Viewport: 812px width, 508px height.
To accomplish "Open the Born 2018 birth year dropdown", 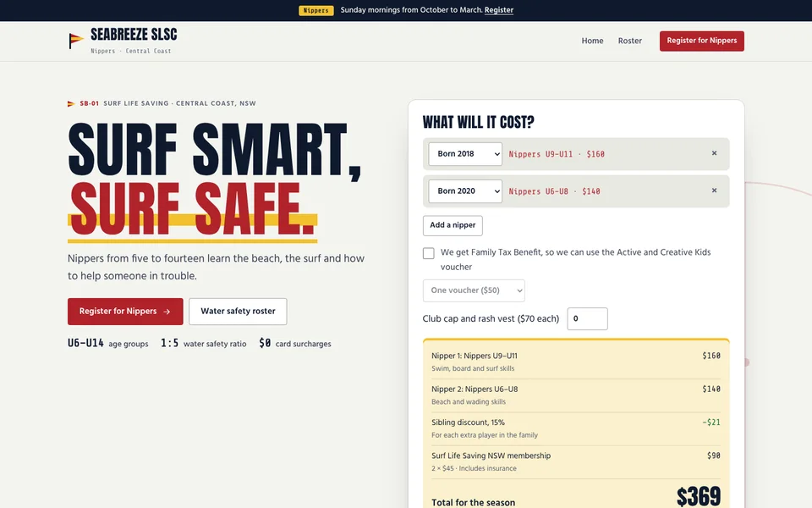I will [465, 154].
